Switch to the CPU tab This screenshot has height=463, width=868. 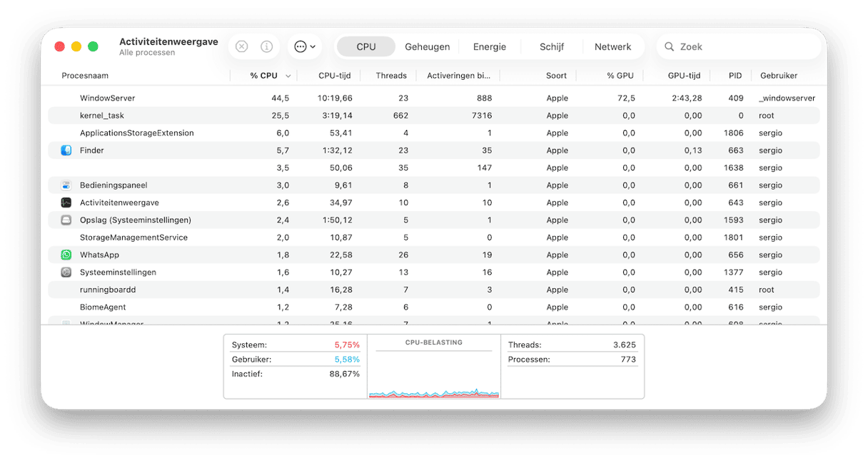tap(366, 46)
